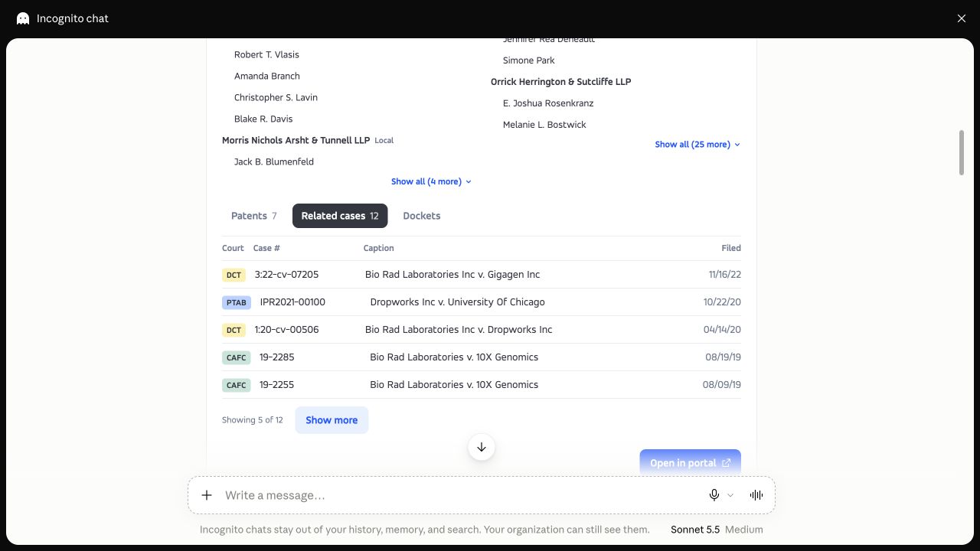Click Morris Nichols Arsht & Tunnell LLP
Image resolution: width=980 pixels, height=551 pixels.
(x=296, y=141)
